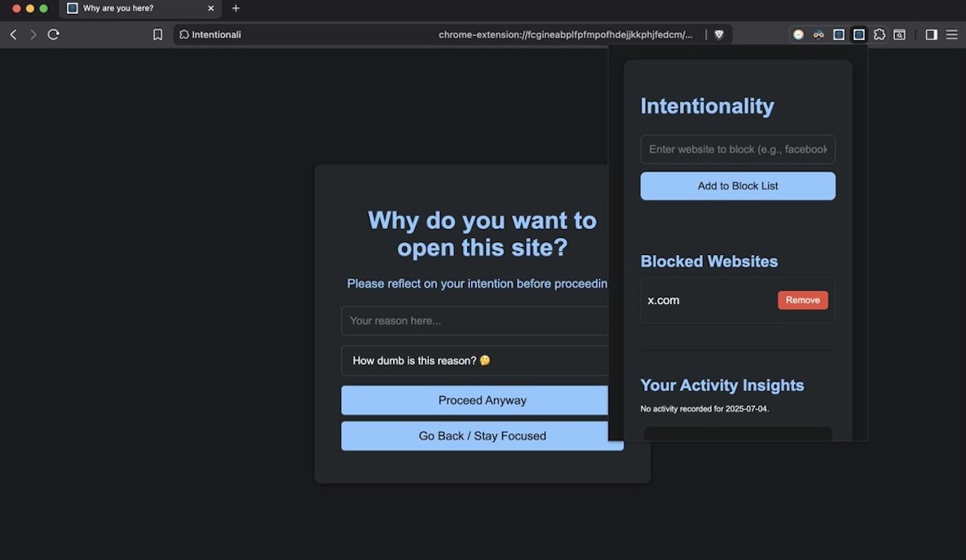The image size is (966, 560).
Task: Remove x.com from blocked websites
Action: click(x=802, y=300)
